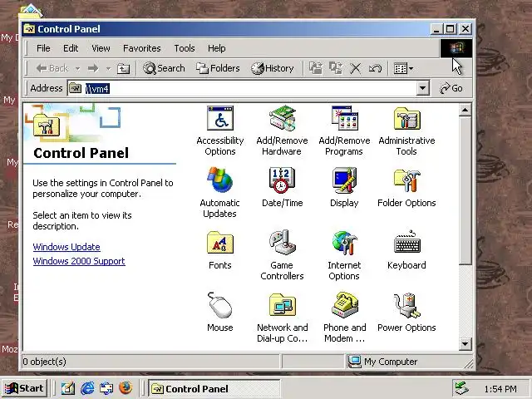This screenshot has height=399, width=532.
Task: Select the Fonts folder icon
Action: click(219, 250)
